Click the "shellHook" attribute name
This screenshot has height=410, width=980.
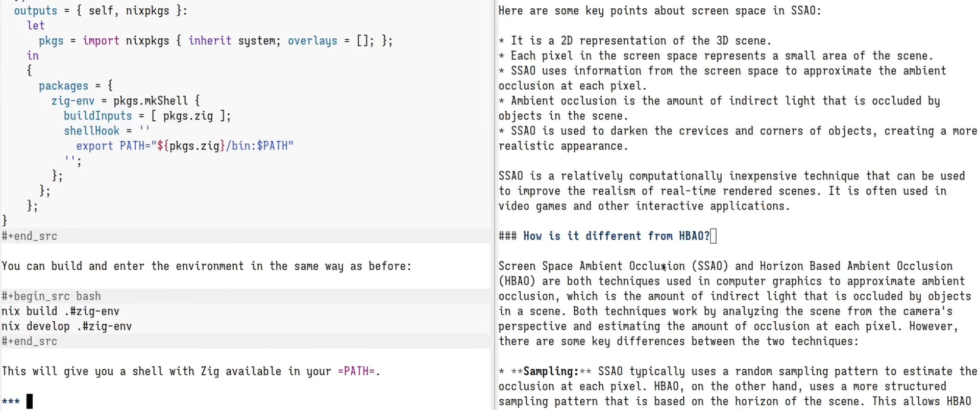[x=91, y=131]
